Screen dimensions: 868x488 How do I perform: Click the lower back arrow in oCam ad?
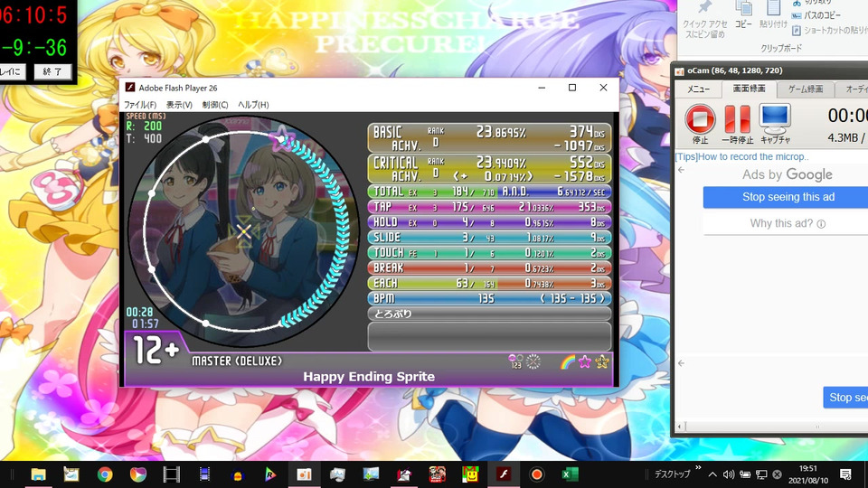pyautogui.click(x=682, y=363)
